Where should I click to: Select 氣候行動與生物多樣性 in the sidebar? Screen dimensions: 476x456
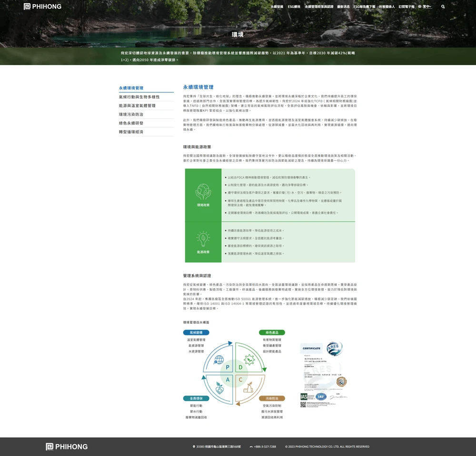(x=139, y=97)
